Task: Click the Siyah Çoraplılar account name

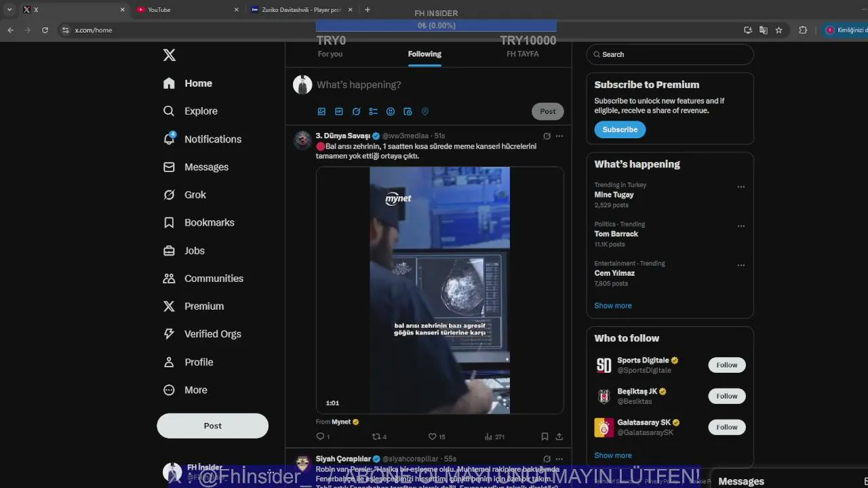Action: click(x=343, y=459)
